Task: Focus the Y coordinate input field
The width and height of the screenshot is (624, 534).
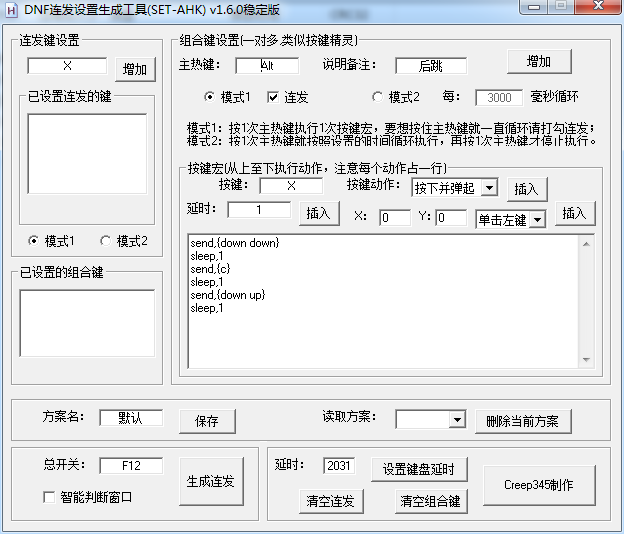Action: pos(451,218)
